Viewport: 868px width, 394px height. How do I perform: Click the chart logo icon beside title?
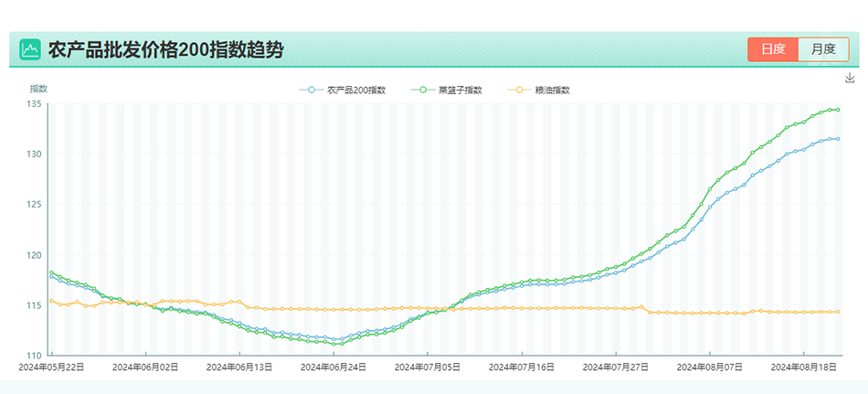(x=30, y=48)
